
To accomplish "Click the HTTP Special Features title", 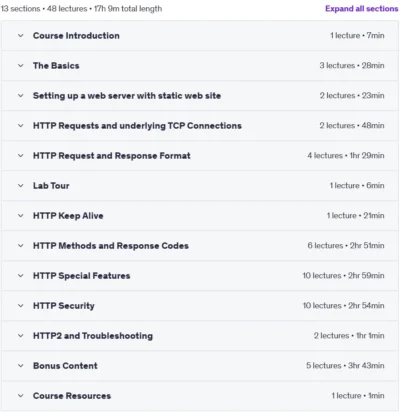I will (82, 276).
